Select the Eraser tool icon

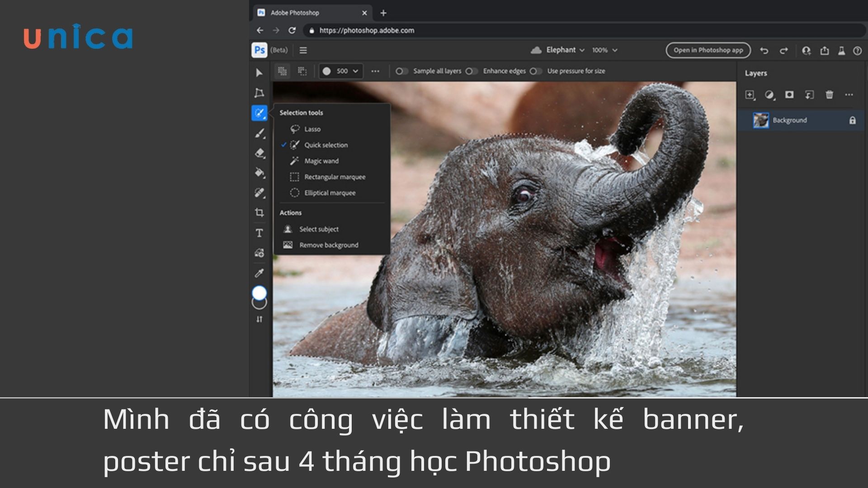[x=259, y=153]
